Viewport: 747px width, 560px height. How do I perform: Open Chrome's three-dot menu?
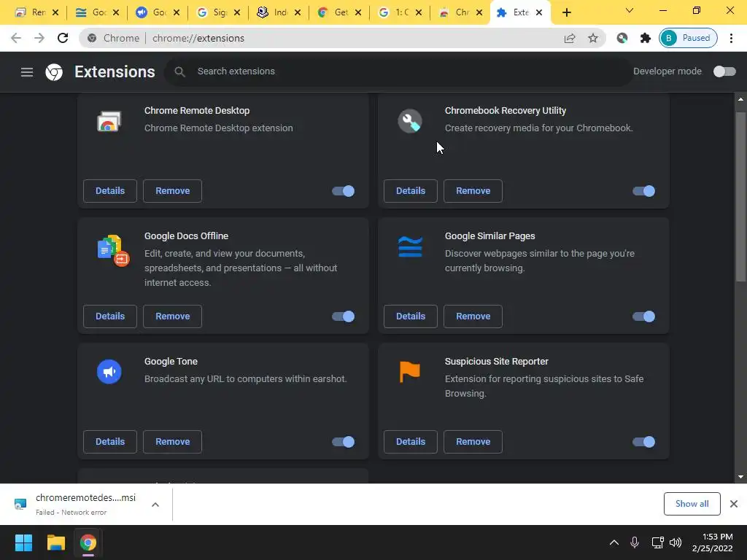coord(731,38)
